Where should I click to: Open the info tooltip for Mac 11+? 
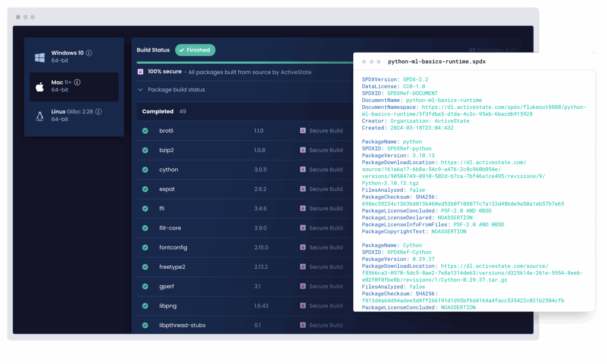77,82
